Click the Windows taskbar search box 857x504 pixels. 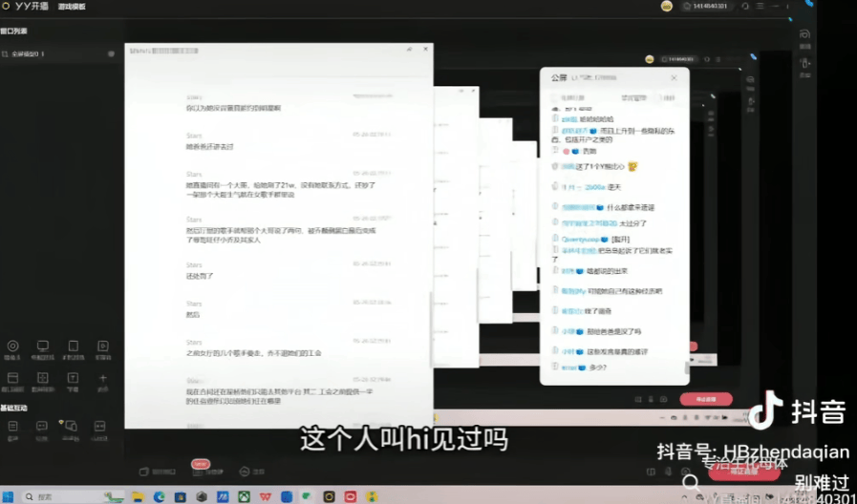pyautogui.click(x=67, y=496)
